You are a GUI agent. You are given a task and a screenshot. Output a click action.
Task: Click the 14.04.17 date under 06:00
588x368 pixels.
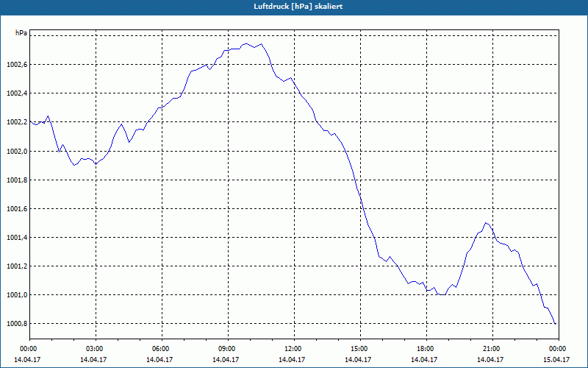[x=159, y=359]
